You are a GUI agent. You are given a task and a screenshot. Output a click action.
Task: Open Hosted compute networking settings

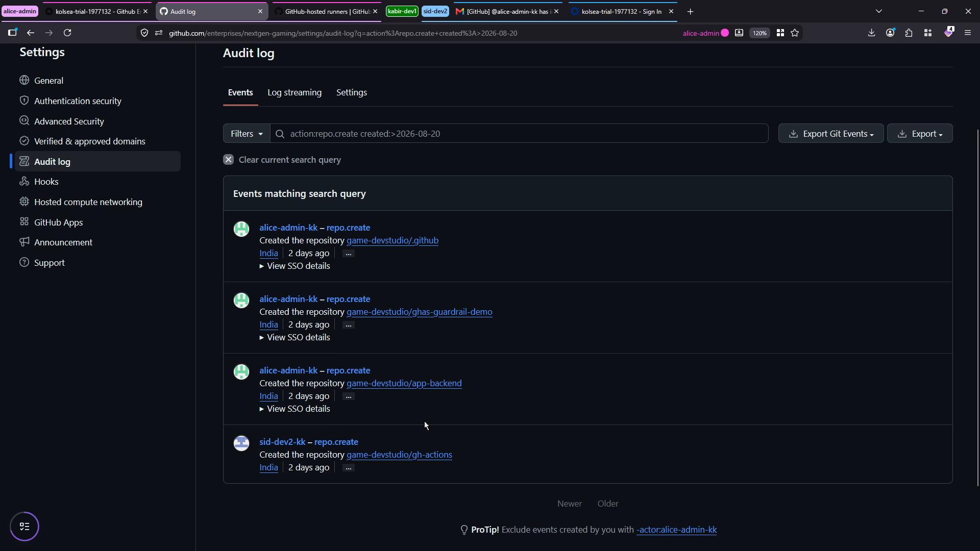coord(88,202)
